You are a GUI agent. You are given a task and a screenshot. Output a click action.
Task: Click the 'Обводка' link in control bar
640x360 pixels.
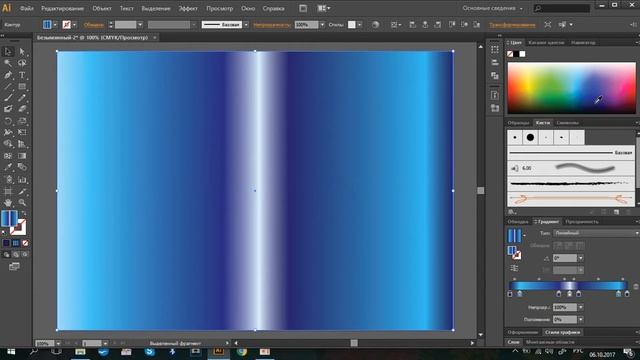[x=93, y=25]
